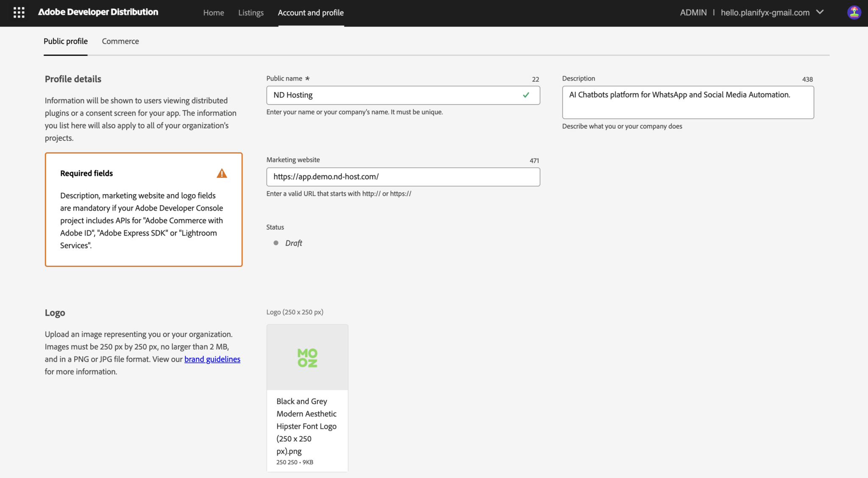
Task: Click the logo file name text
Action: coord(306,426)
